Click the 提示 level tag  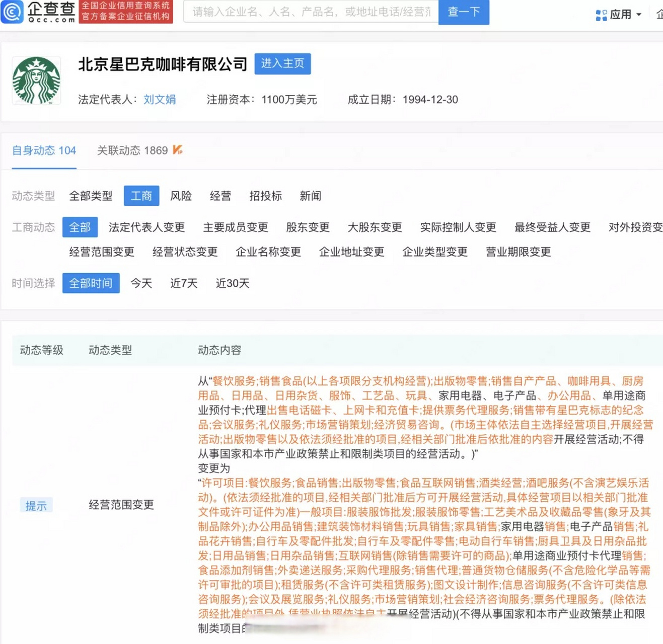(x=36, y=505)
